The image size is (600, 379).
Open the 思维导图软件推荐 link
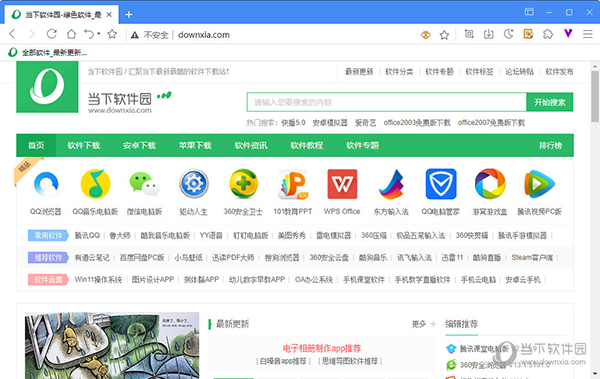350,361
